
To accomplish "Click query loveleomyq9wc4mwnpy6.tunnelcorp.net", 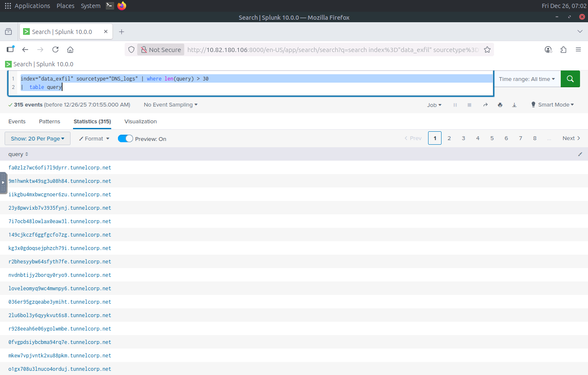I will coord(60,289).
